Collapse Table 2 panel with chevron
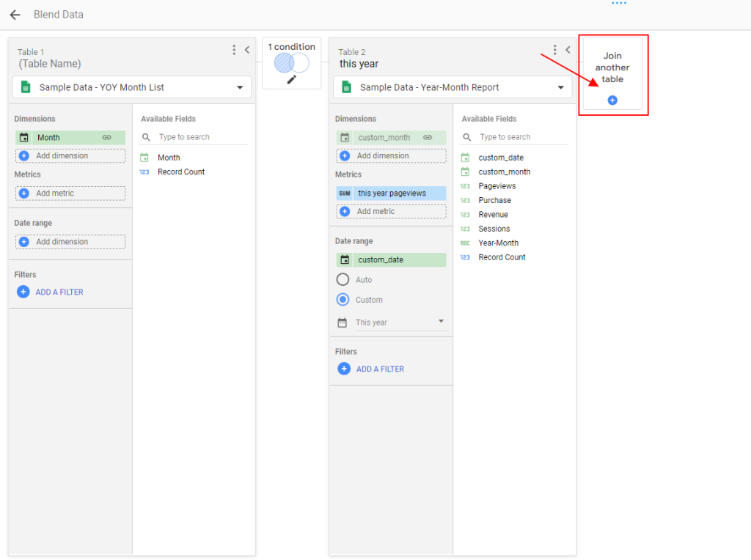The height and width of the screenshot is (560, 751). [x=568, y=50]
